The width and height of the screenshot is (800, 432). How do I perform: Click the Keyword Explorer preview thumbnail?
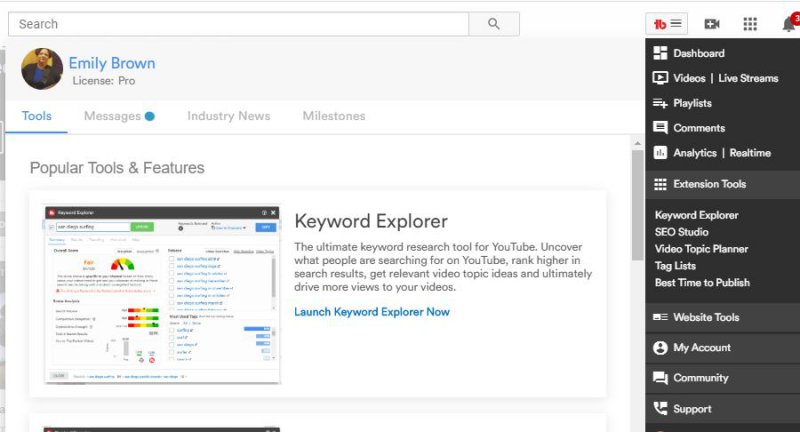click(162, 295)
